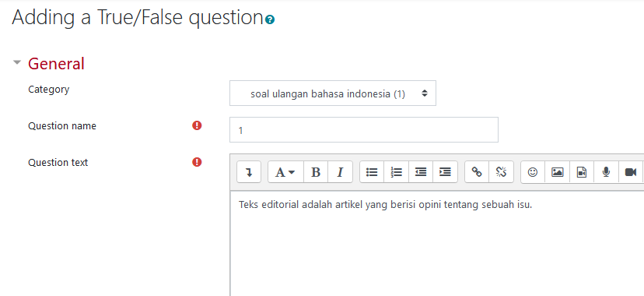This screenshot has width=644, height=296.
Task: Indent the selected text
Action: pos(445,172)
